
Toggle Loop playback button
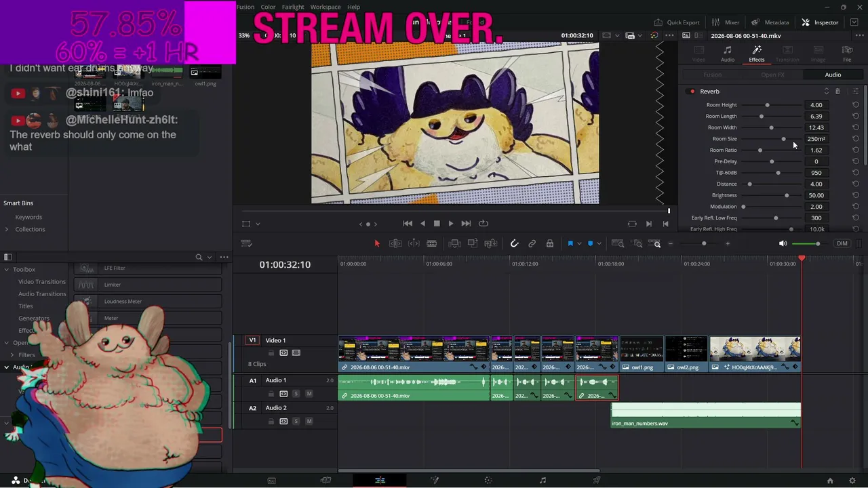[x=484, y=224]
